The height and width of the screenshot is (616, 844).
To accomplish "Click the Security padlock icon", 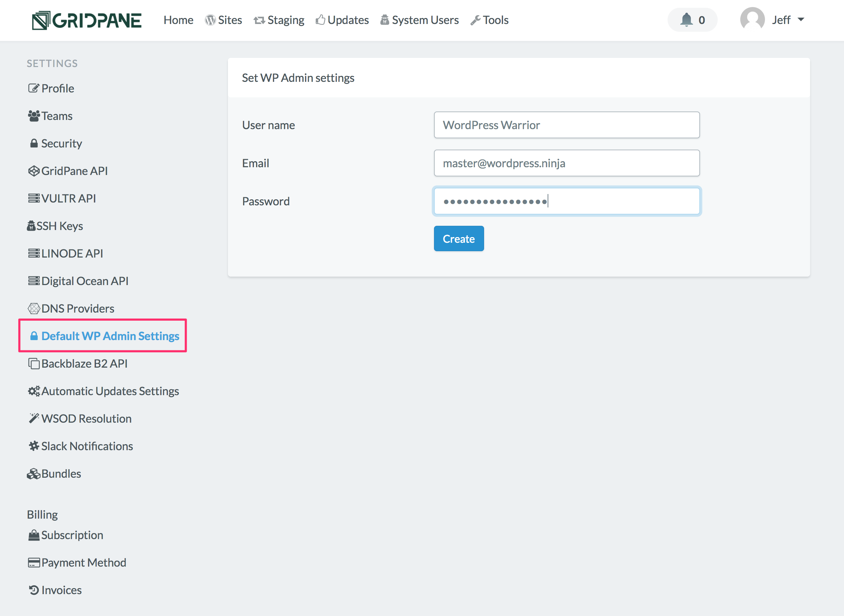I will 34,143.
